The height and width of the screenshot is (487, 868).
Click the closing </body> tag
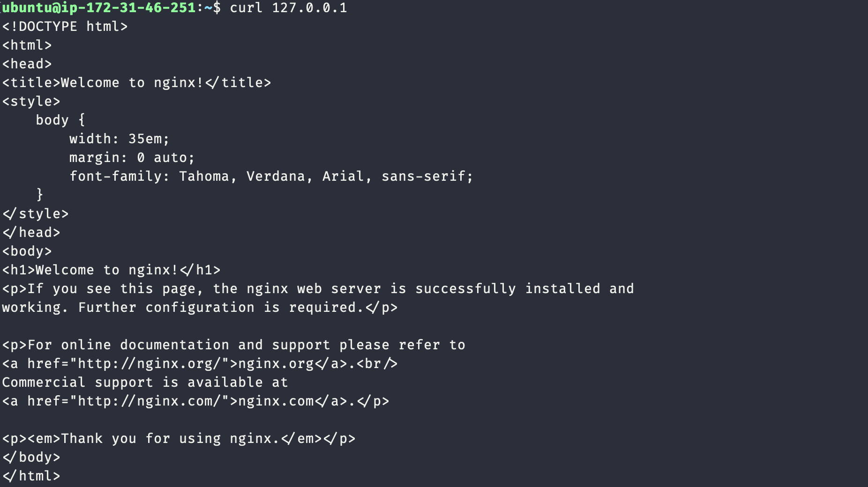[31, 457]
